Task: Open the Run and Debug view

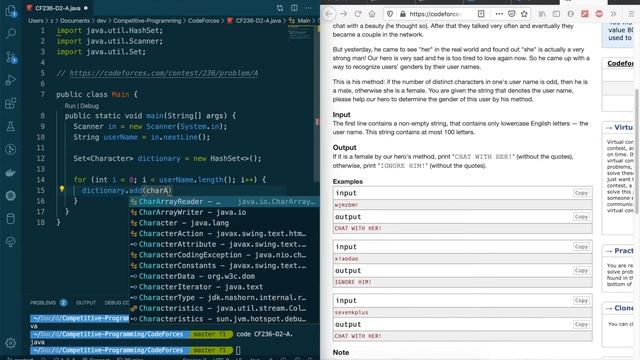Action: 11,80
